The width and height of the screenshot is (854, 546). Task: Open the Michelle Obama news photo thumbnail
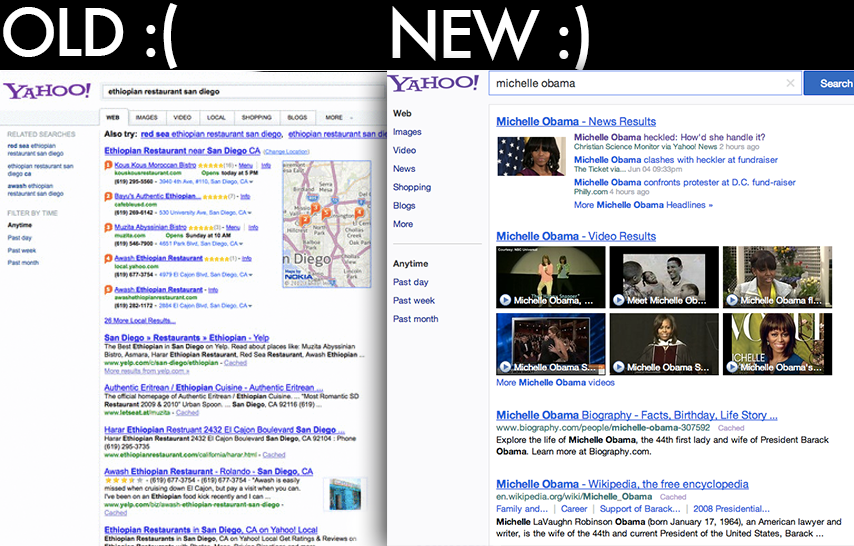coord(531,156)
